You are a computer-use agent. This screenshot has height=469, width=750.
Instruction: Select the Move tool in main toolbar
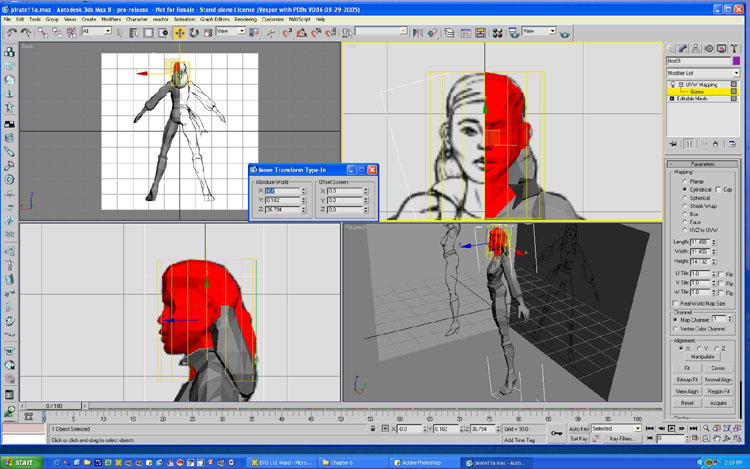tap(180, 32)
